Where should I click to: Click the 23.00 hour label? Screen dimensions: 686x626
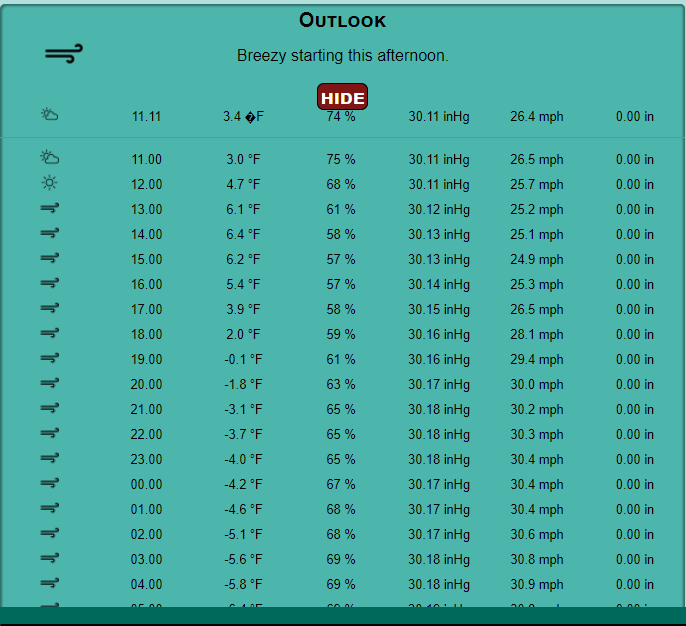147,459
